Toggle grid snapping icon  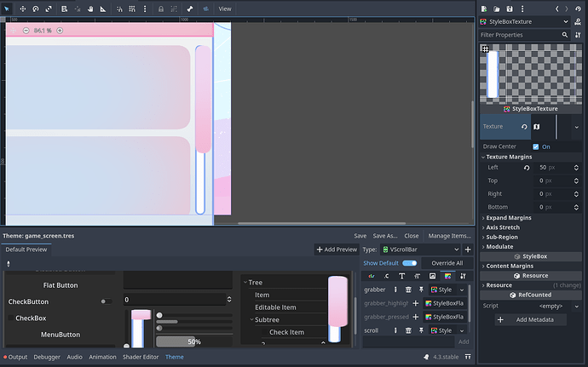pyautogui.click(x=132, y=9)
